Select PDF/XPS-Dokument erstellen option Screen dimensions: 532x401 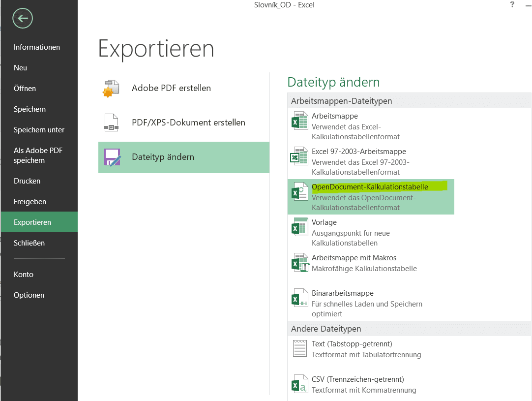click(x=184, y=123)
